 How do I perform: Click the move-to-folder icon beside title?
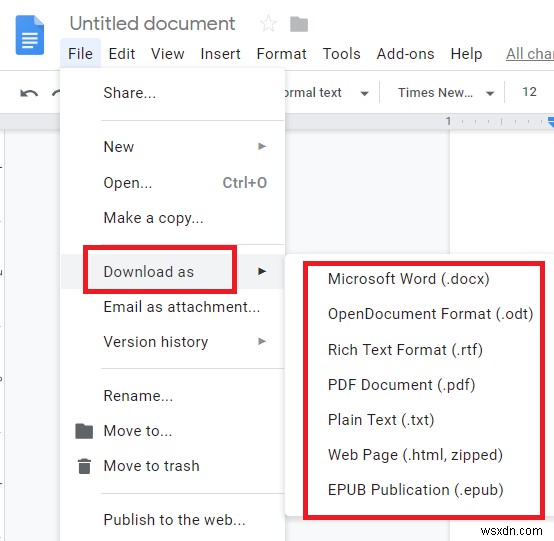click(x=299, y=24)
